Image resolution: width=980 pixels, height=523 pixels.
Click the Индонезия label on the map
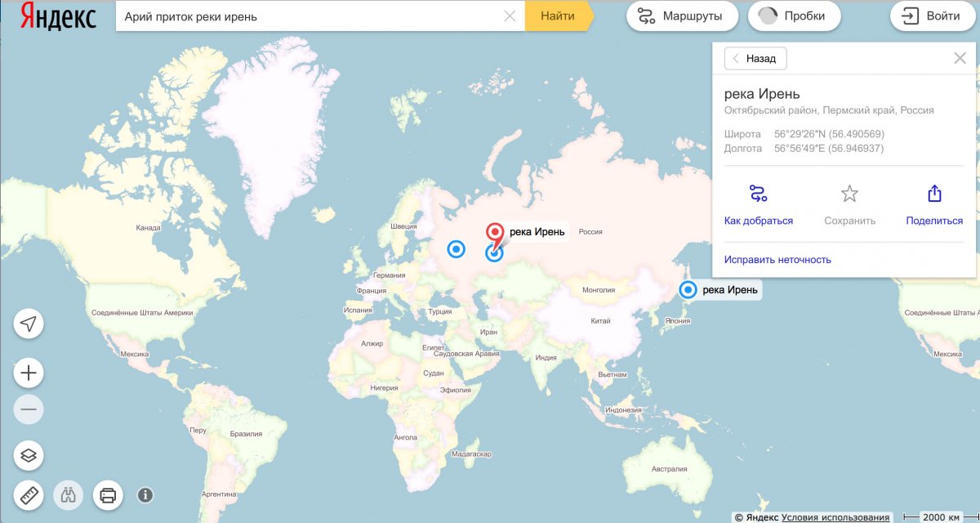click(624, 409)
